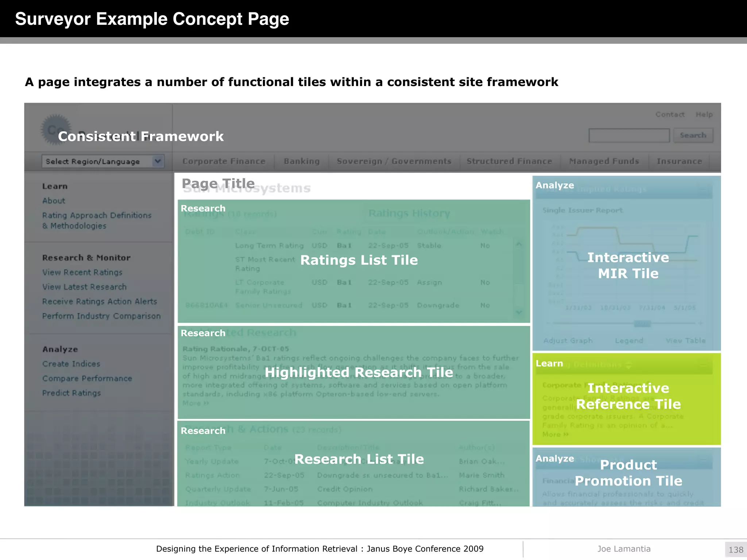This screenshot has width=747, height=560.
Task: Click the Yearly Update research row
Action: (352, 461)
